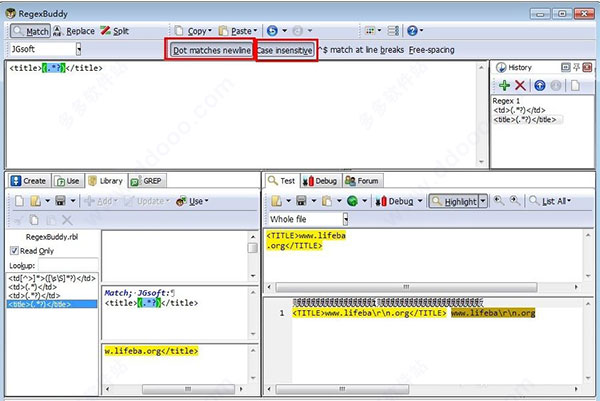Switch to Split mode
Screen dimensions: 600x401
tap(114, 31)
